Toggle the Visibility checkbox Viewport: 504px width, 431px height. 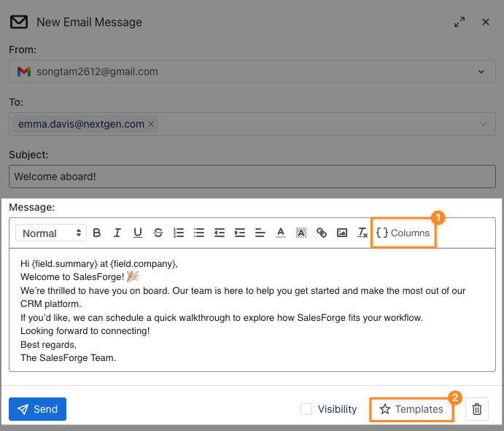tap(307, 409)
